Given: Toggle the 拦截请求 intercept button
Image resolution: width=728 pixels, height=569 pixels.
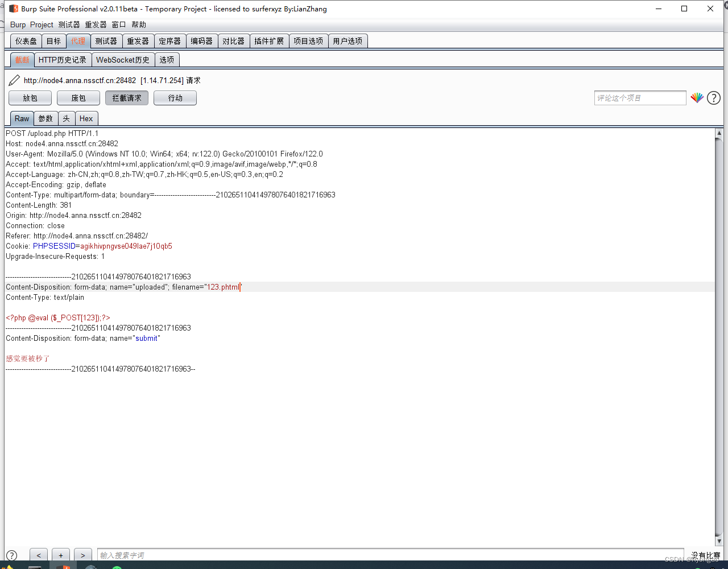Looking at the screenshot, I should click(x=127, y=98).
